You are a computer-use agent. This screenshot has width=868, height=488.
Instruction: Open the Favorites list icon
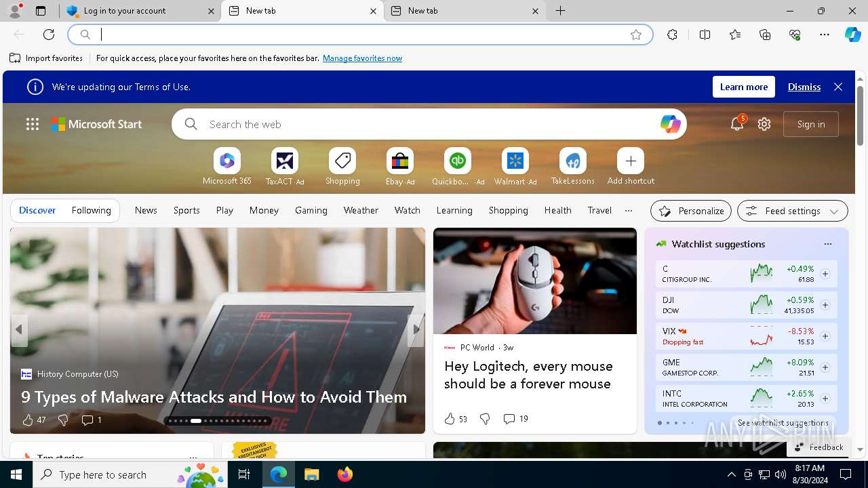735,35
